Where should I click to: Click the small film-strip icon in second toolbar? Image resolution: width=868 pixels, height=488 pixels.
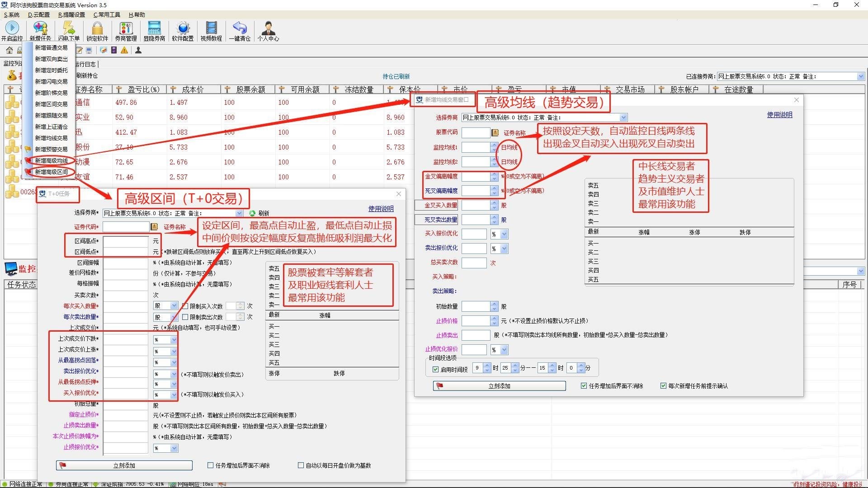114,50
